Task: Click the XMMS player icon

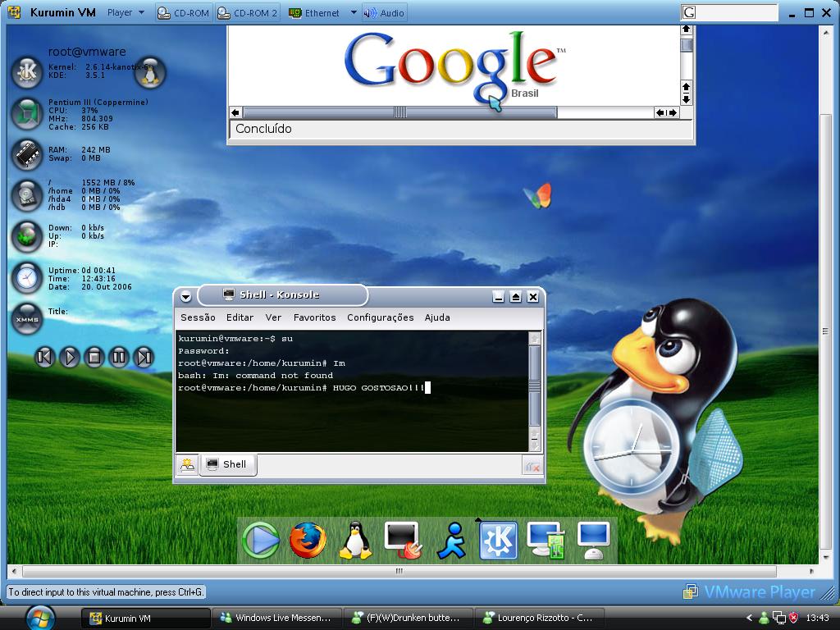Action: [x=27, y=319]
